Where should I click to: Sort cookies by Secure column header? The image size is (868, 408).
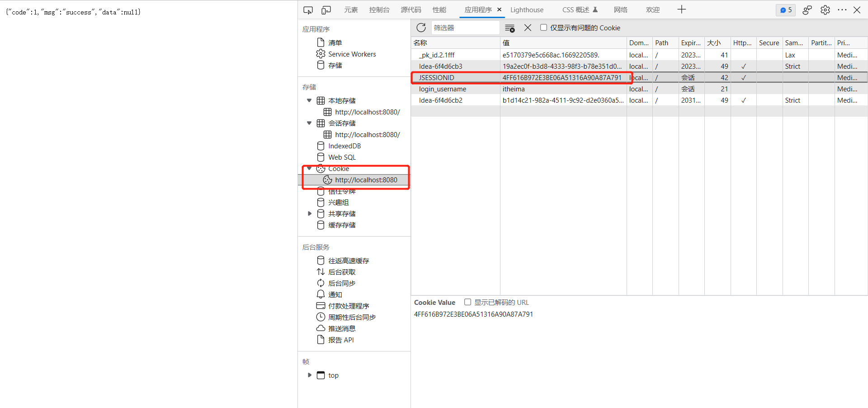(x=769, y=43)
